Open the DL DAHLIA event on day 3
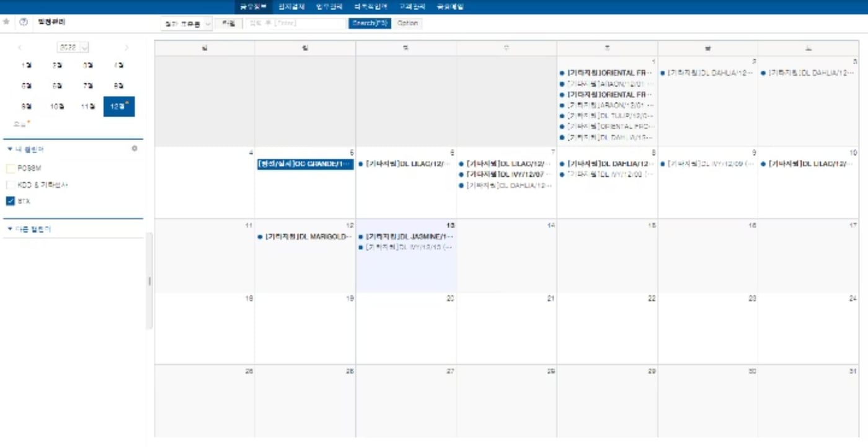This screenshot has height=447, width=868. coord(809,73)
